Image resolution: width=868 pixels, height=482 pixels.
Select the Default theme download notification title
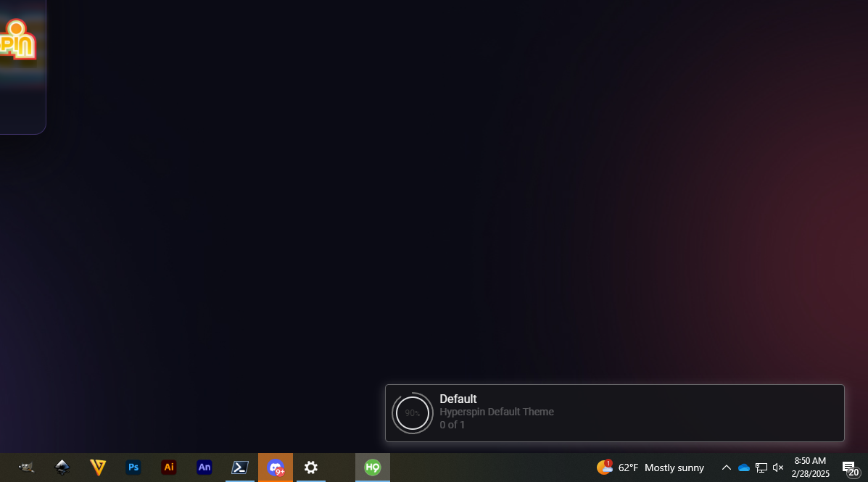[458, 399]
